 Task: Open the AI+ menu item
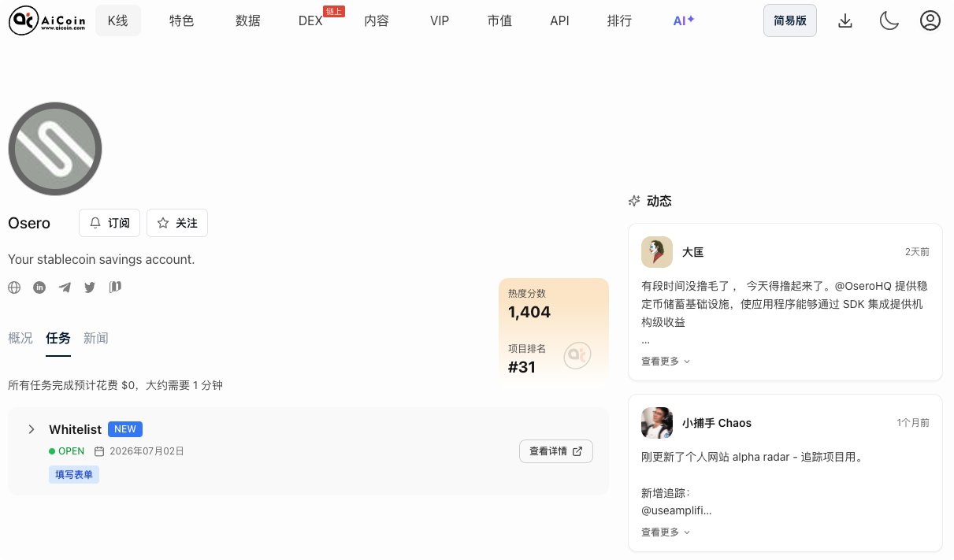(x=683, y=20)
